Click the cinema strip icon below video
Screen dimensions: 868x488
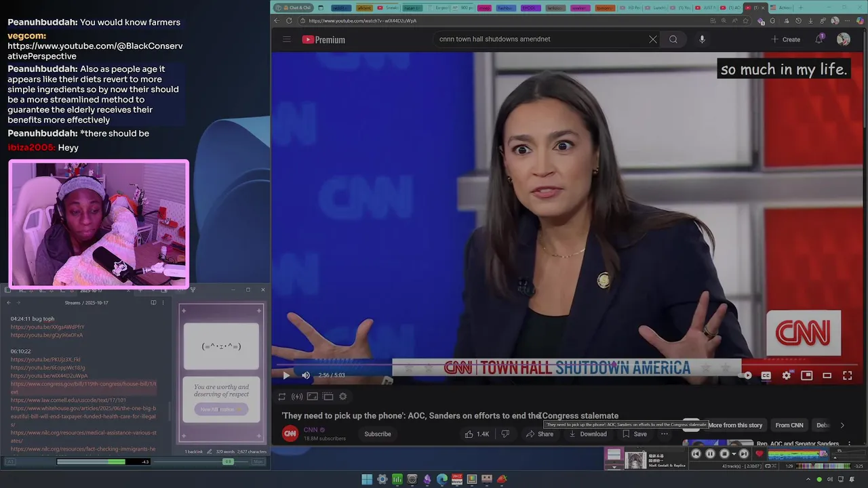point(328,396)
